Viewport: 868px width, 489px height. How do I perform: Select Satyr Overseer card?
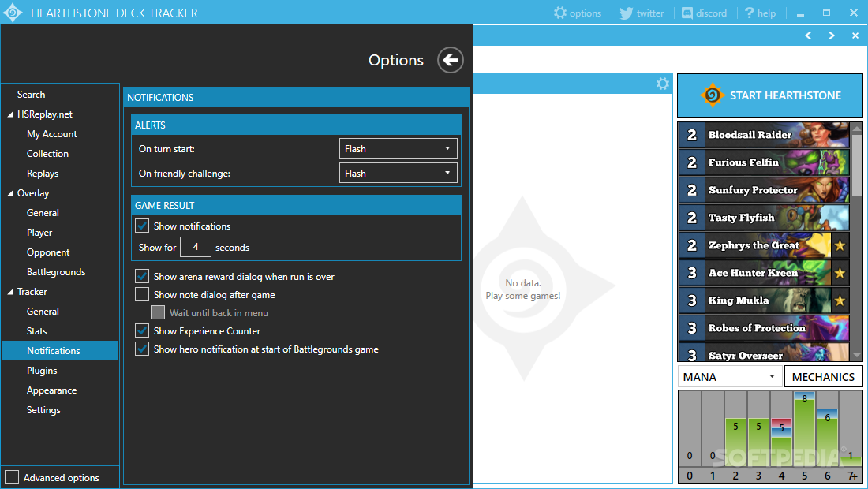(x=764, y=353)
